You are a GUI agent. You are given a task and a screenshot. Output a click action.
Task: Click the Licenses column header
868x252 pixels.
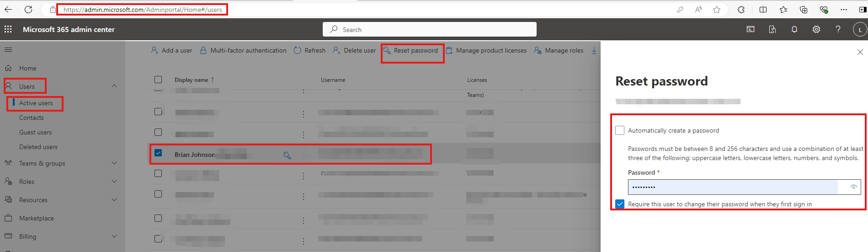pyautogui.click(x=477, y=80)
